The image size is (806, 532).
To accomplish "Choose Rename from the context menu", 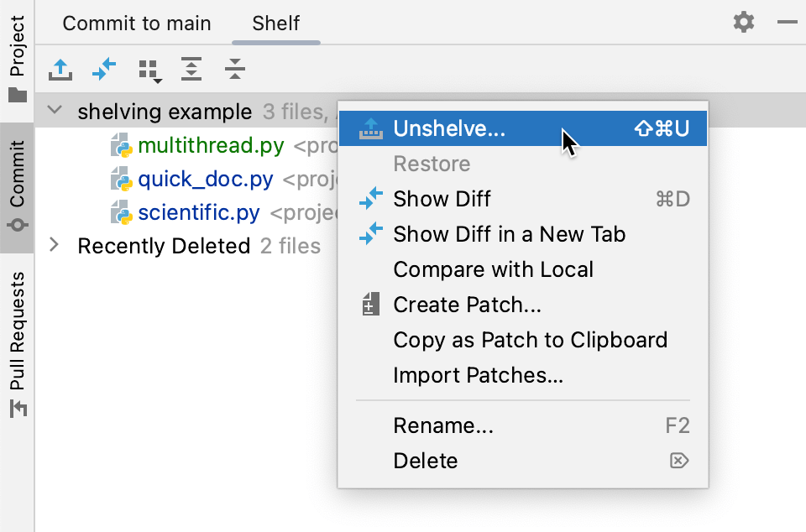I will 443,425.
